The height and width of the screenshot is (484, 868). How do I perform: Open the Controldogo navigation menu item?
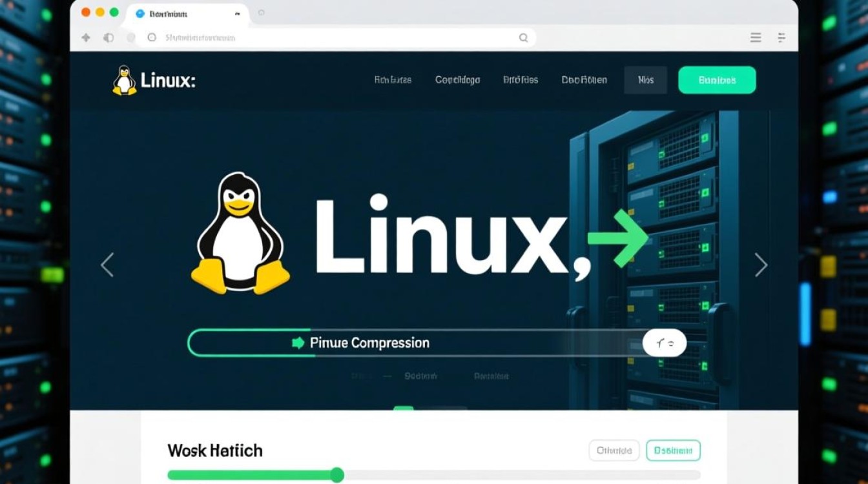point(457,79)
